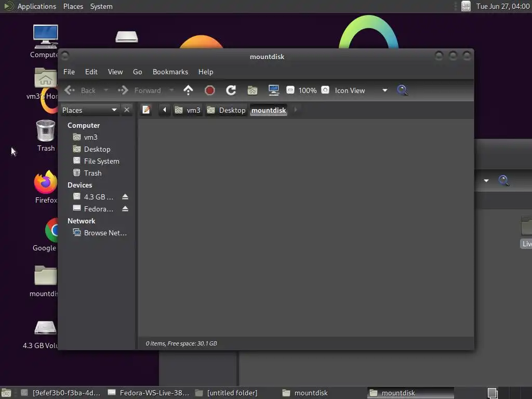This screenshot has height=399, width=532.
Task: Open the Bookmarks menu
Action: coord(170,72)
